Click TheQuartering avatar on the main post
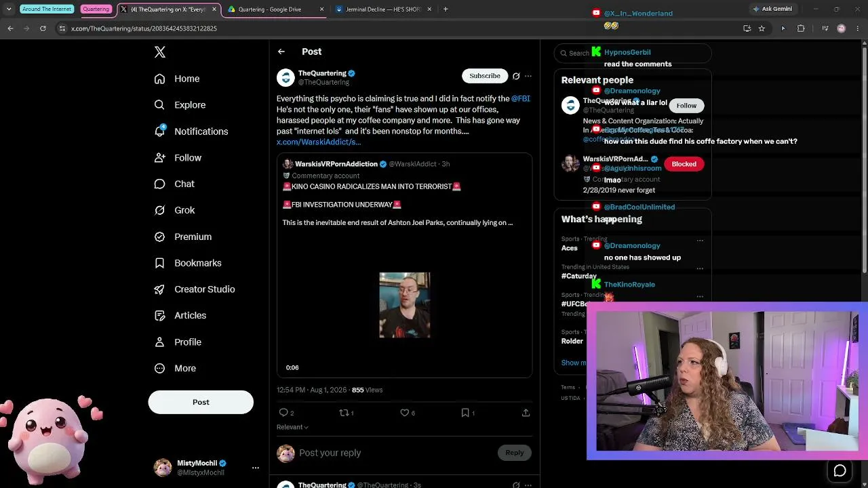Image resolution: width=868 pixels, height=488 pixels. (x=285, y=77)
